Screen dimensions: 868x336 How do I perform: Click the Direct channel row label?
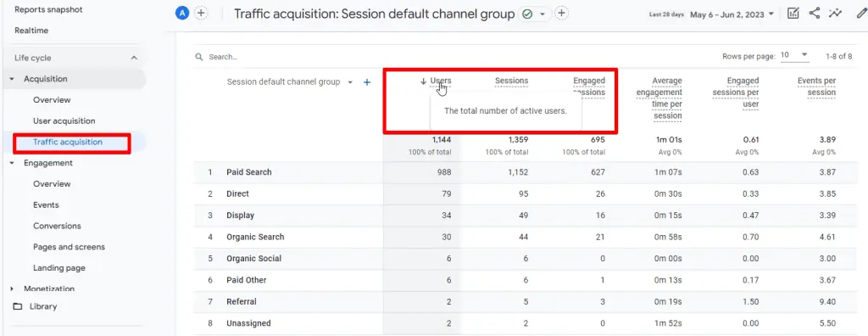pos(238,193)
